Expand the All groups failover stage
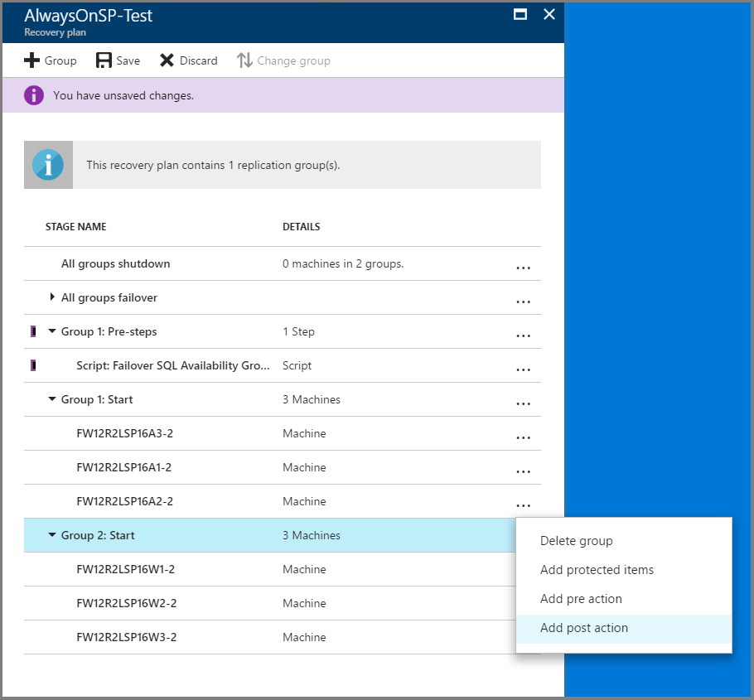This screenshot has width=754, height=700. [52, 297]
